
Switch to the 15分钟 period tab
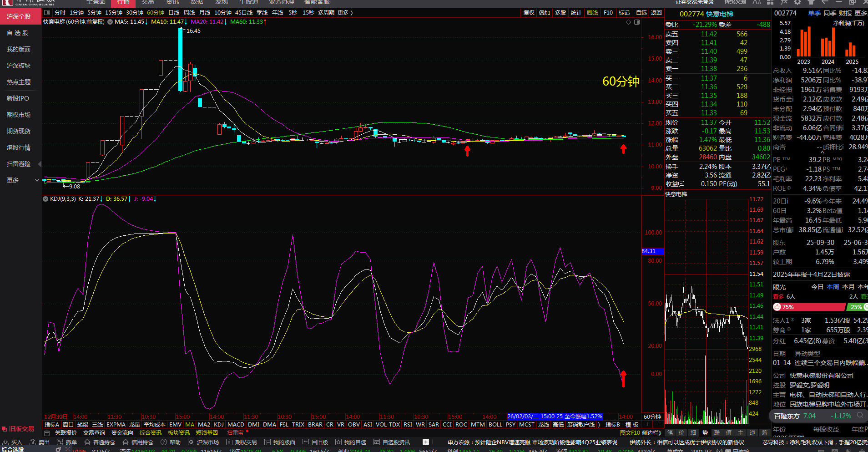pos(114,13)
